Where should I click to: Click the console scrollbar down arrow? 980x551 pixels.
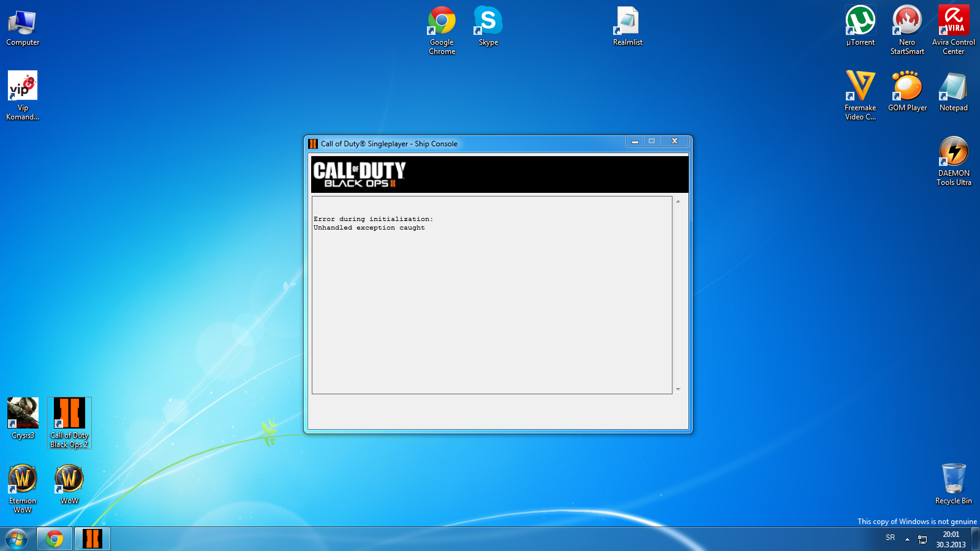(x=678, y=389)
